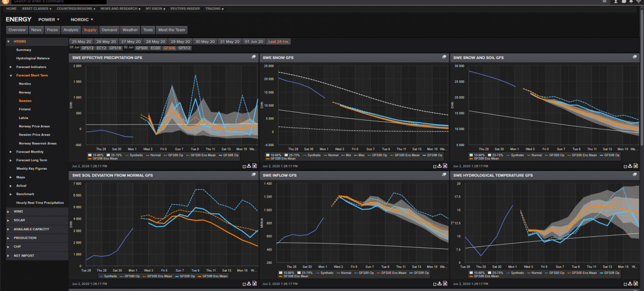Pop out the SWE SNOW GFS chart
Screen dimensions: 644x291
pyautogui.click(x=444, y=57)
